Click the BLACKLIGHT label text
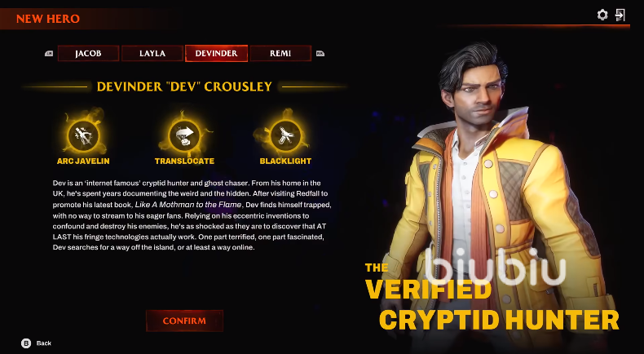 coord(285,162)
